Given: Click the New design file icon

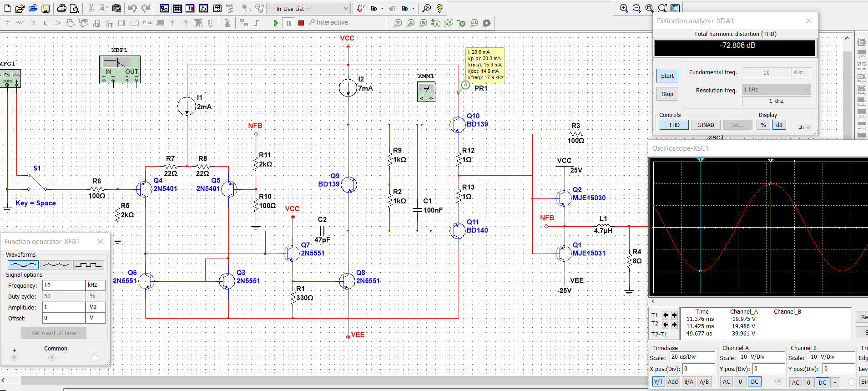Looking at the screenshot, I should (x=7, y=8).
